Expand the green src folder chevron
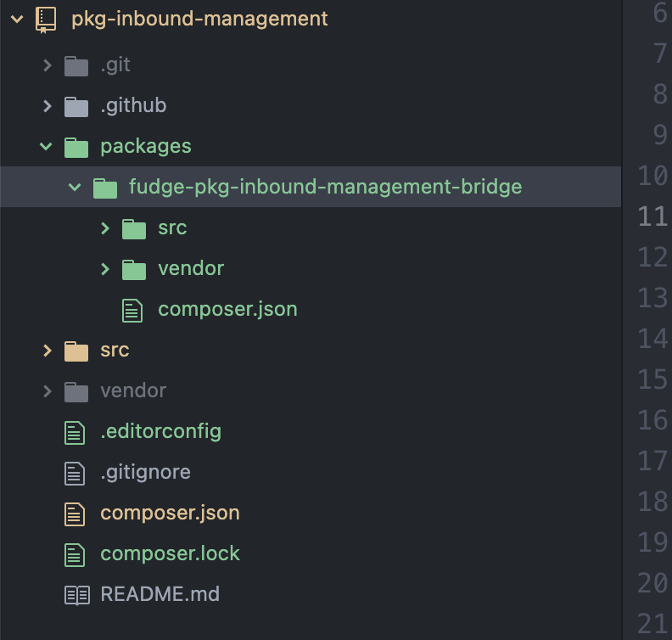Image resolution: width=672 pixels, height=640 pixels. pos(105,228)
